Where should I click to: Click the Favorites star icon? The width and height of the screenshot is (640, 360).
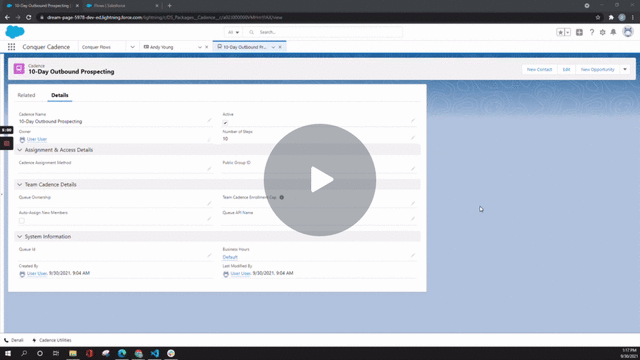pos(560,32)
